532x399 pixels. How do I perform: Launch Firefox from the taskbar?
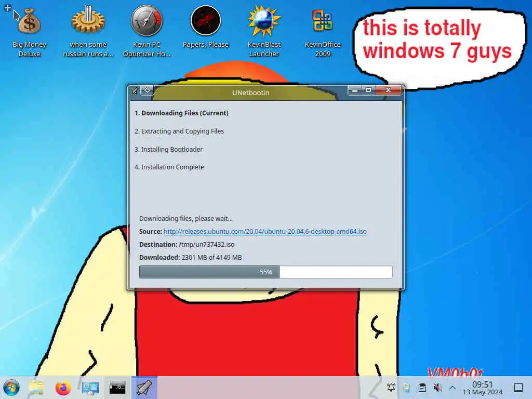click(63, 388)
